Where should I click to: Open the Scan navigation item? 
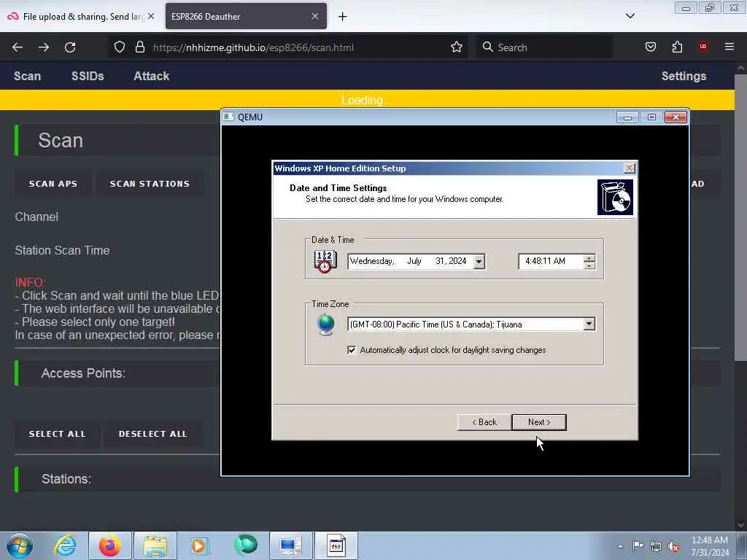27,76
